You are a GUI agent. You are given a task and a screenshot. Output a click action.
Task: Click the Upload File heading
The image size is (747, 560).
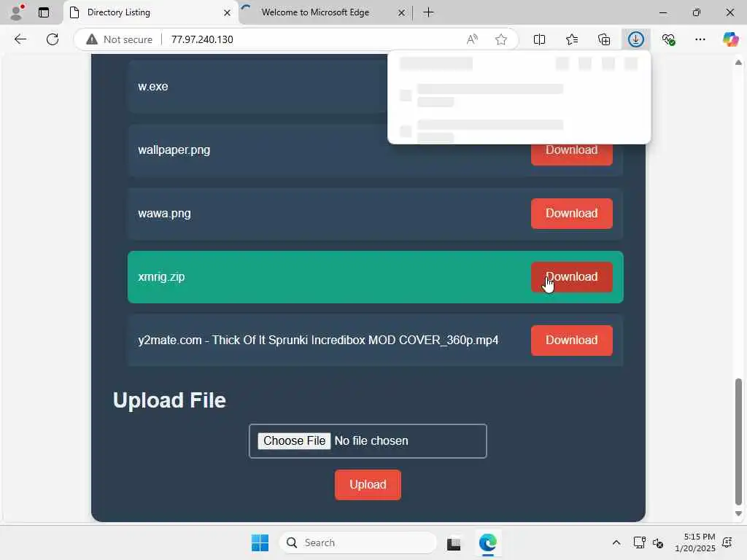pyautogui.click(x=169, y=400)
